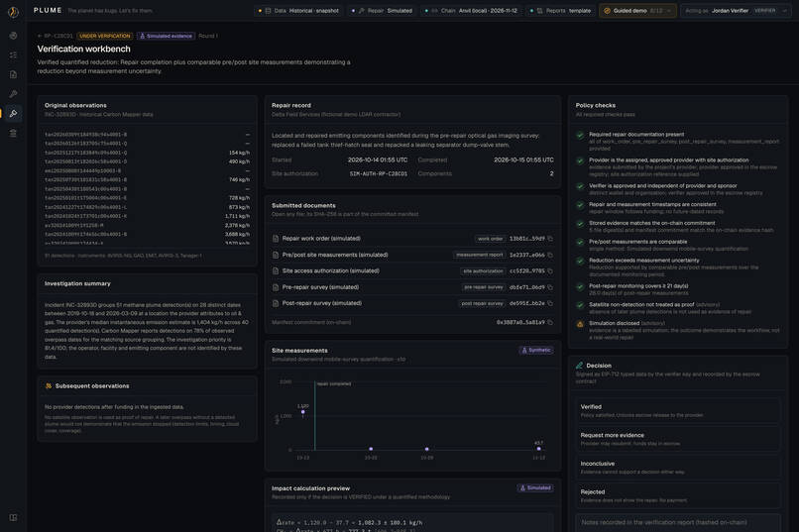
Task: Open Repair work order (simulated) document
Action: (321, 238)
